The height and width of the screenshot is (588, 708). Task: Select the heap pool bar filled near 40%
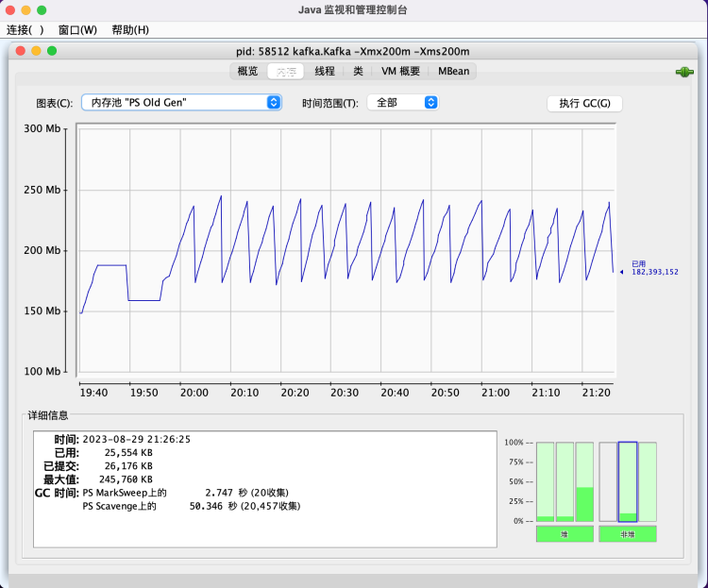point(584,481)
